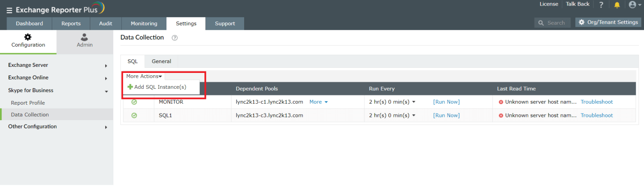Open Report Profile settings

point(28,103)
